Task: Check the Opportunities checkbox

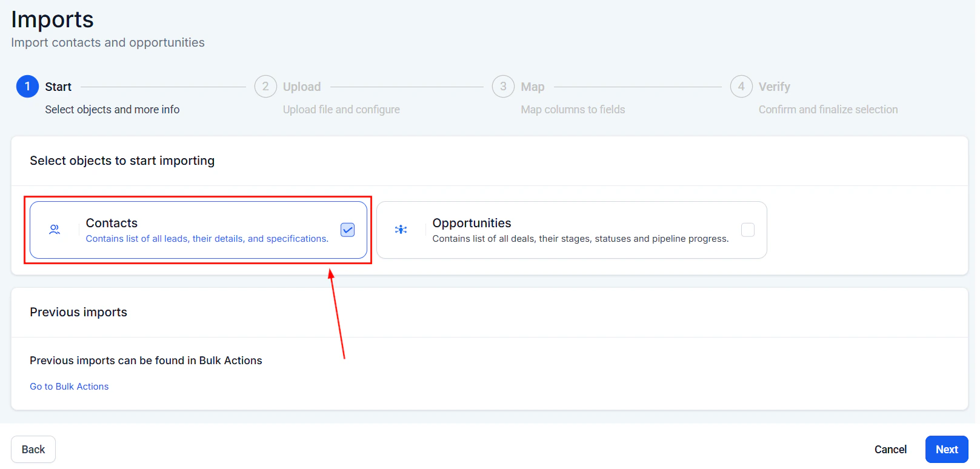Action: 748,230
